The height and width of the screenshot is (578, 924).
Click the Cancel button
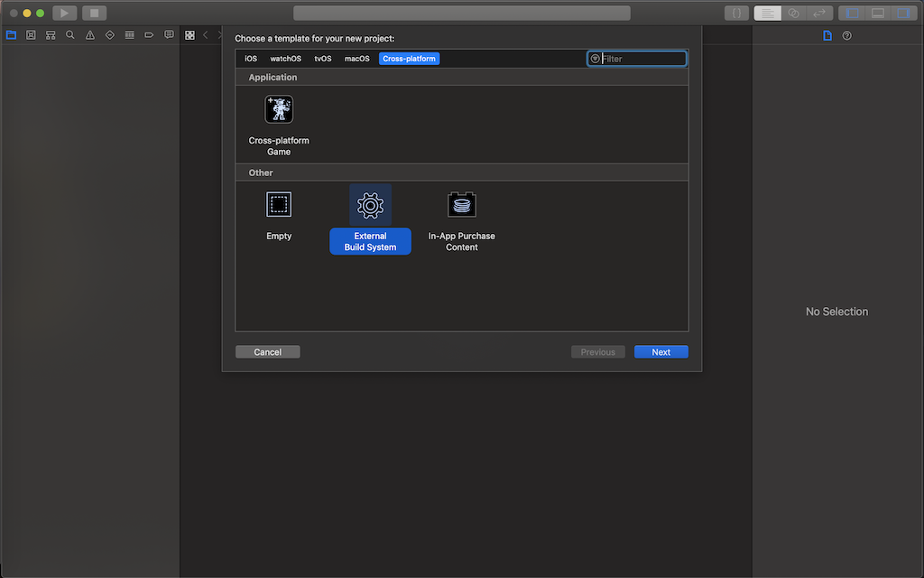coord(267,352)
